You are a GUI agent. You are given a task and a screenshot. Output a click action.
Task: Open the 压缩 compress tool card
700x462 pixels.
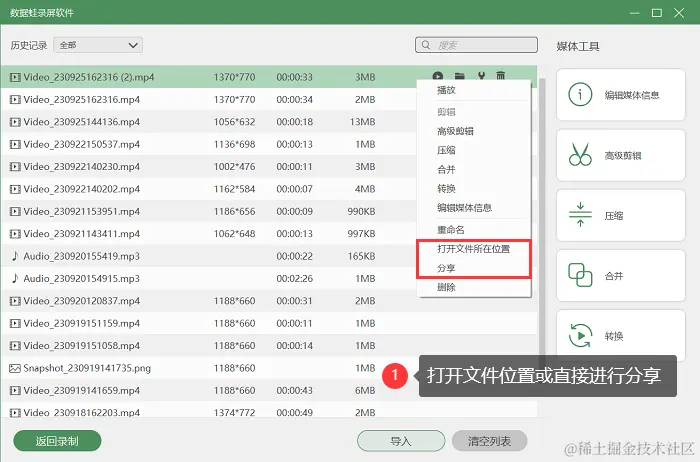pos(621,216)
